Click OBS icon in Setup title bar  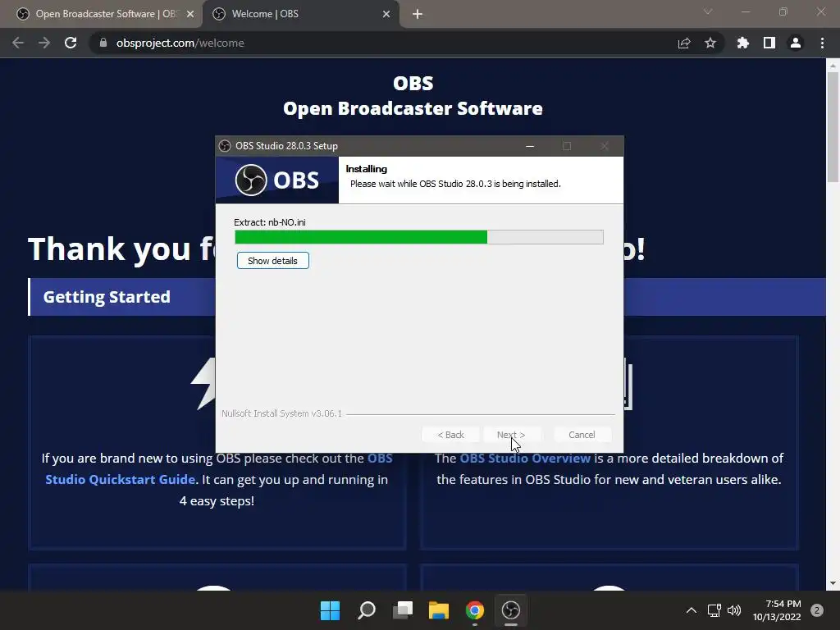pos(225,146)
